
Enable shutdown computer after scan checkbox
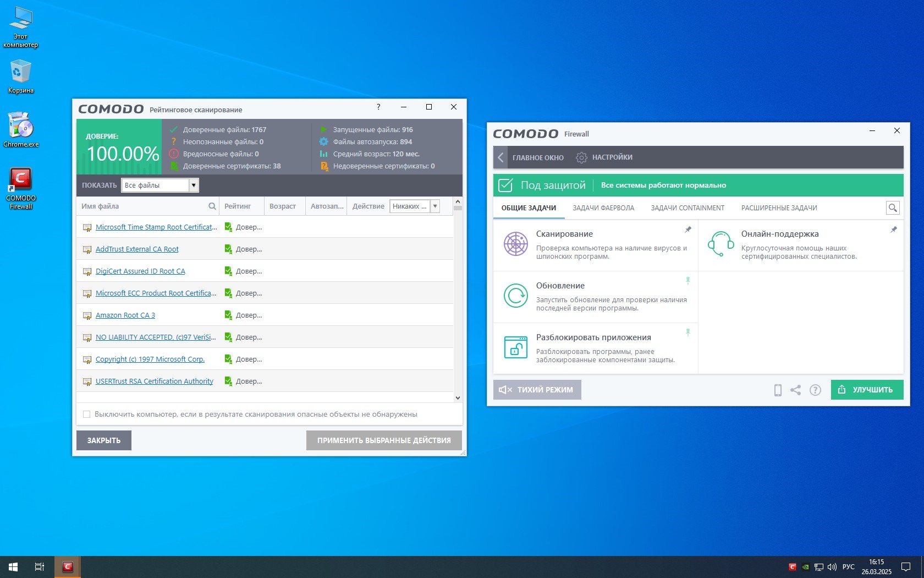(x=87, y=414)
